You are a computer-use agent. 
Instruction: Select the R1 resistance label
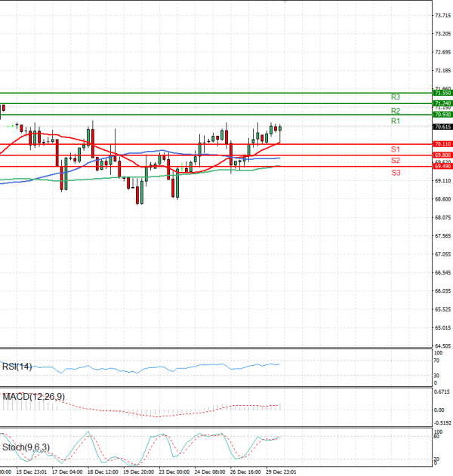[396, 121]
